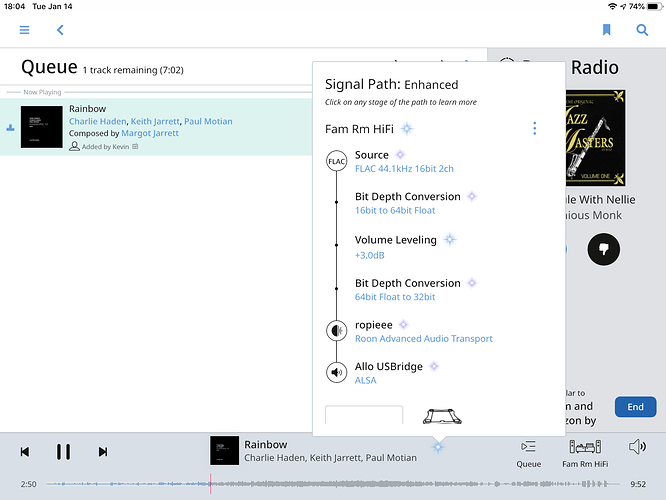
Task: Click the now-playing indicator icon beside Rainbow
Action: (x=10, y=127)
